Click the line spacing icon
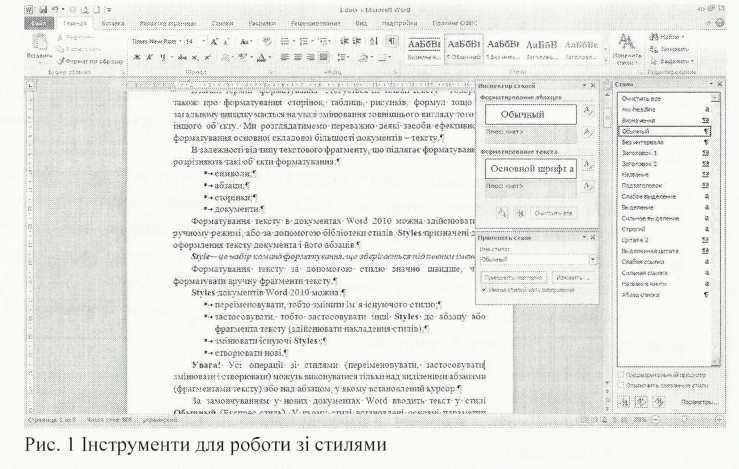739x469 pixels. coord(343,57)
